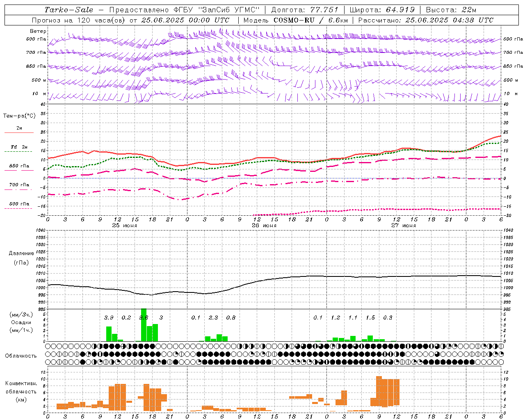Select the (мм/3ч.) unit label
The image size is (525, 420).
21,315
